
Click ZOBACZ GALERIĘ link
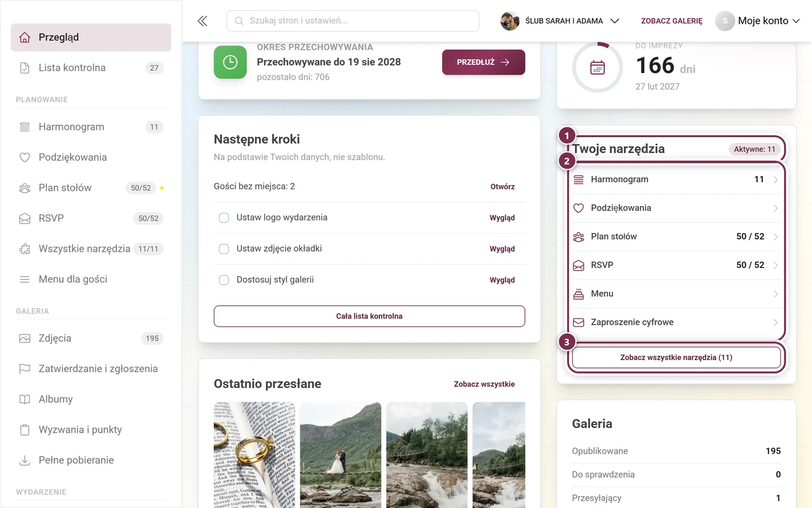[672, 21]
